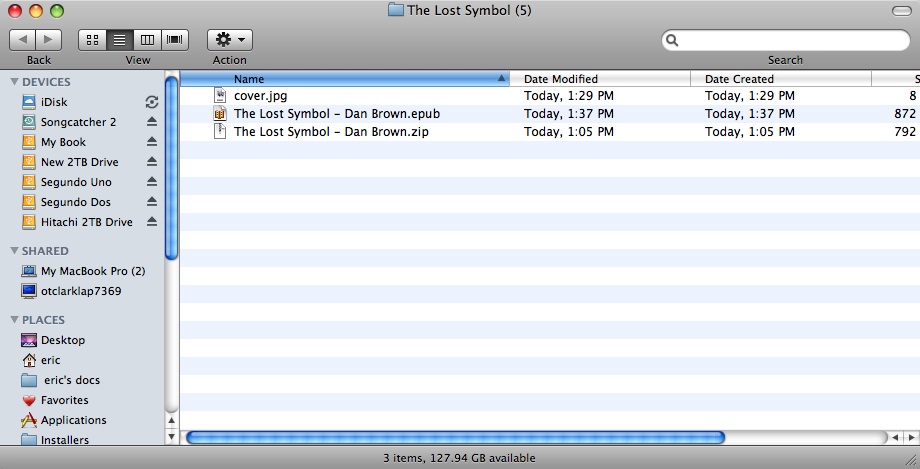Click the horizontal scroll left arrow

896,437
